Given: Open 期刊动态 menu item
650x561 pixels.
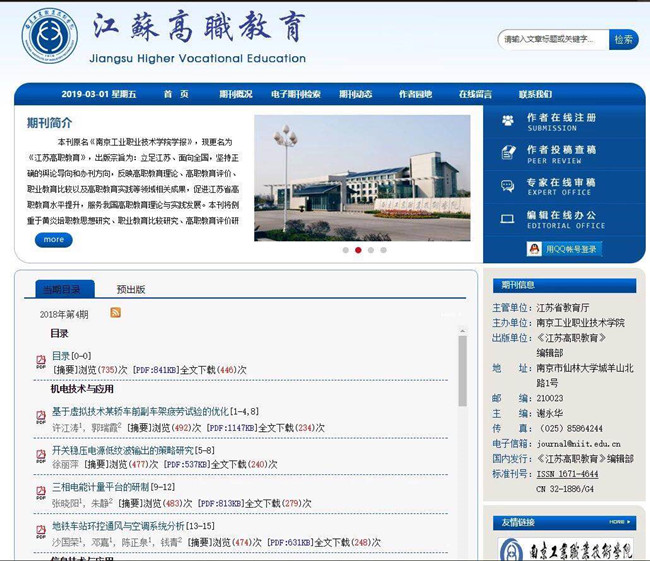Looking at the screenshot, I should 356,94.
